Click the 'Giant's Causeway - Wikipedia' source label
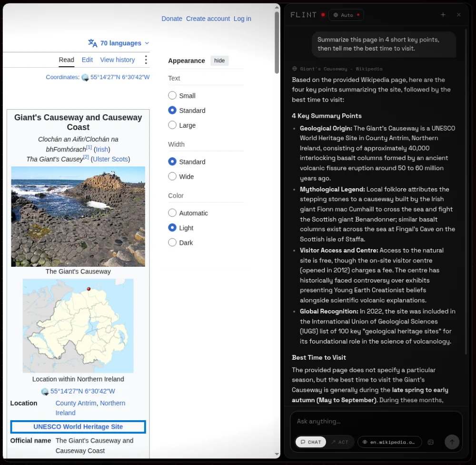Viewport: 476px width, 465px height. click(x=341, y=69)
